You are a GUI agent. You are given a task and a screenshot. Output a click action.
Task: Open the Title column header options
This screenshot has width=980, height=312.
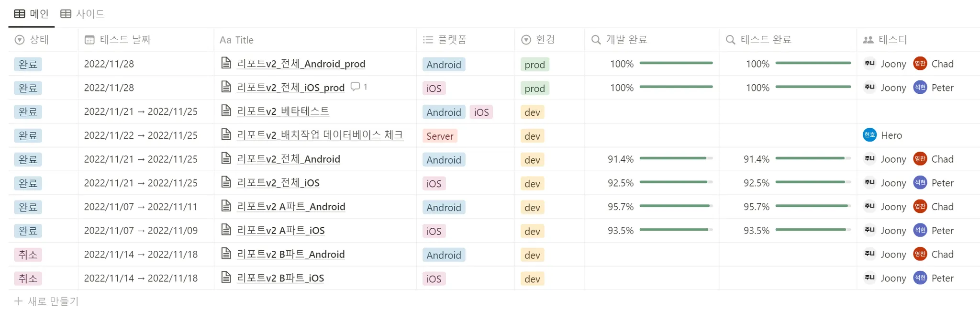(x=315, y=40)
